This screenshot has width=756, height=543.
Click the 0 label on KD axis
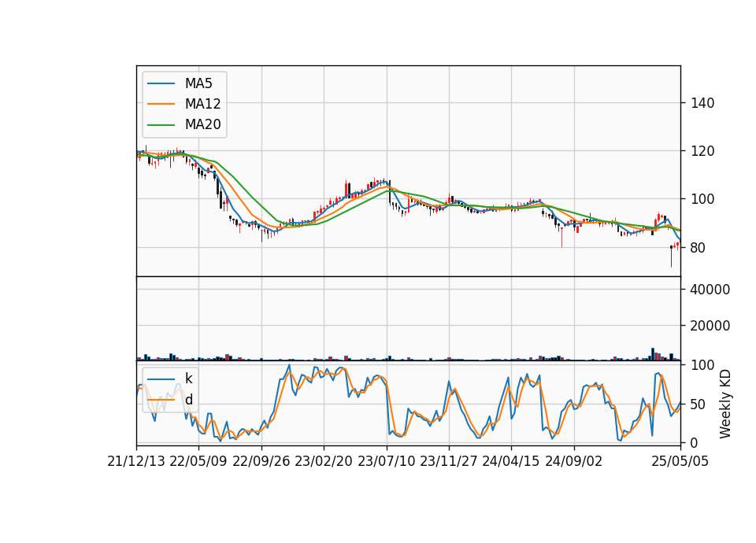click(x=695, y=442)
